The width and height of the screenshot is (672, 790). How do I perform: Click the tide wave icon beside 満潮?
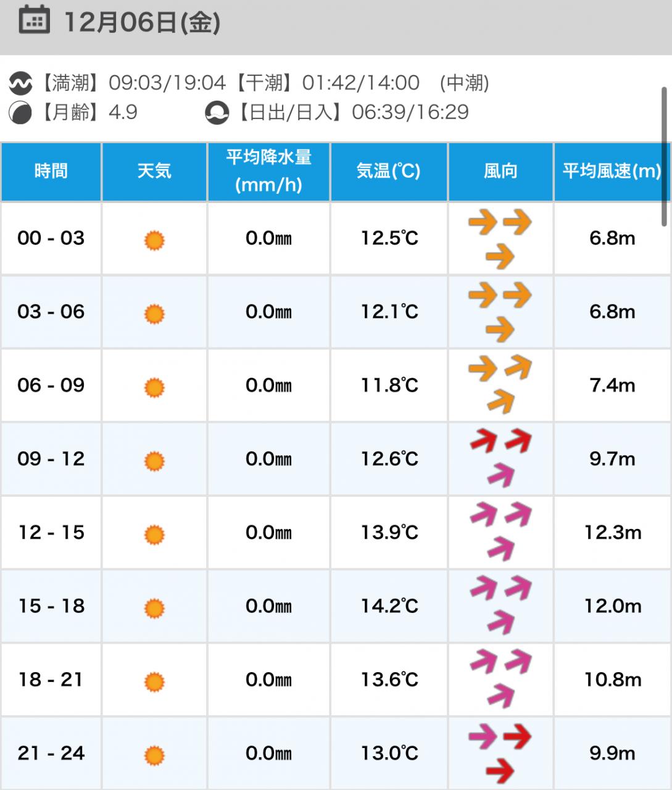coord(20,82)
